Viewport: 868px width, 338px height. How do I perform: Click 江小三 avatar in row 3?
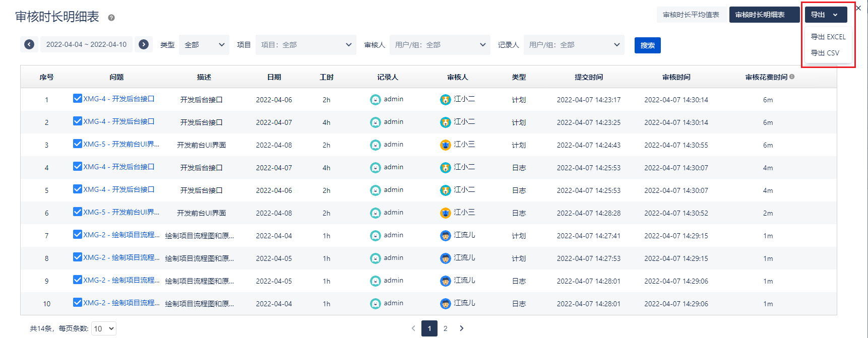[x=445, y=145]
